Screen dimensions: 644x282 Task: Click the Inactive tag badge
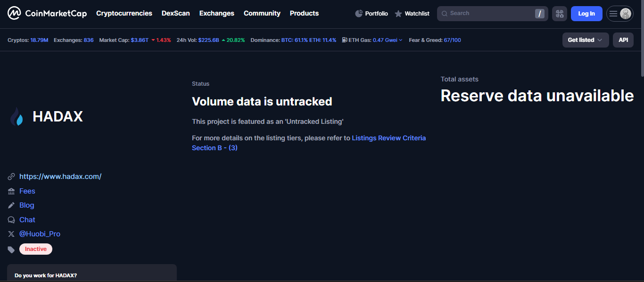(36, 249)
